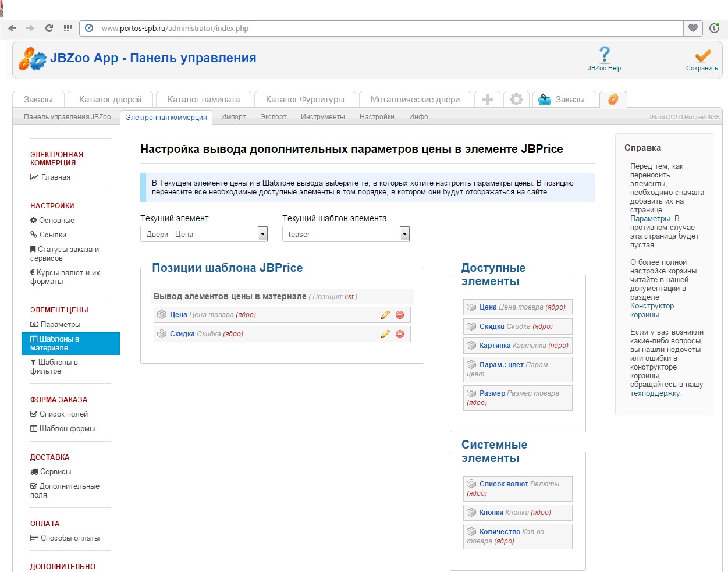Open the Параметры link in Справка
The image size is (728, 572).
point(650,219)
